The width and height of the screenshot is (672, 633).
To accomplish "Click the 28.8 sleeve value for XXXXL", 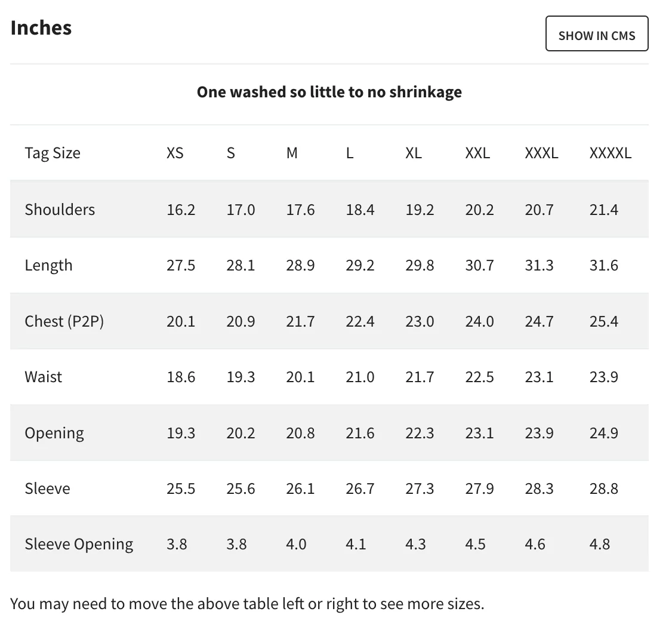I will click(x=603, y=488).
